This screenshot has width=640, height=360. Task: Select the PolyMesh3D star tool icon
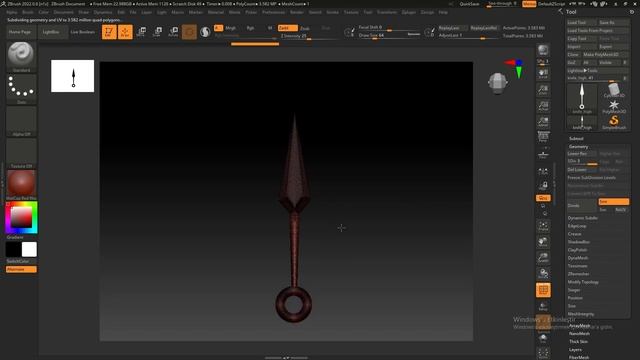point(614,106)
